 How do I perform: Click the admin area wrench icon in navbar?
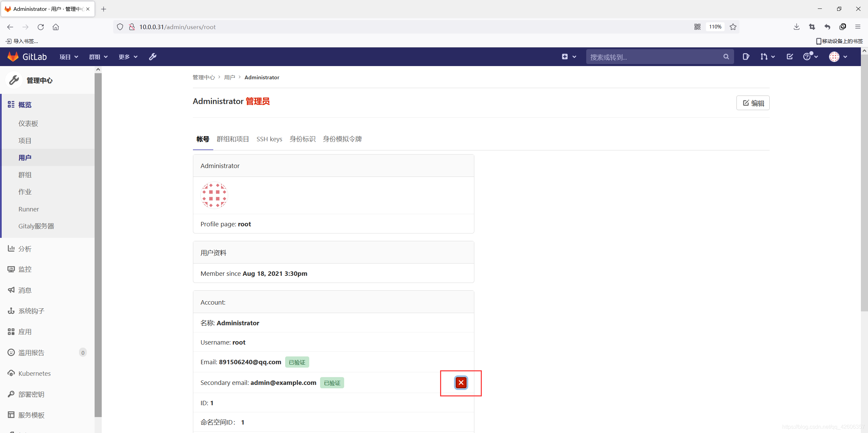pyautogui.click(x=153, y=57)
